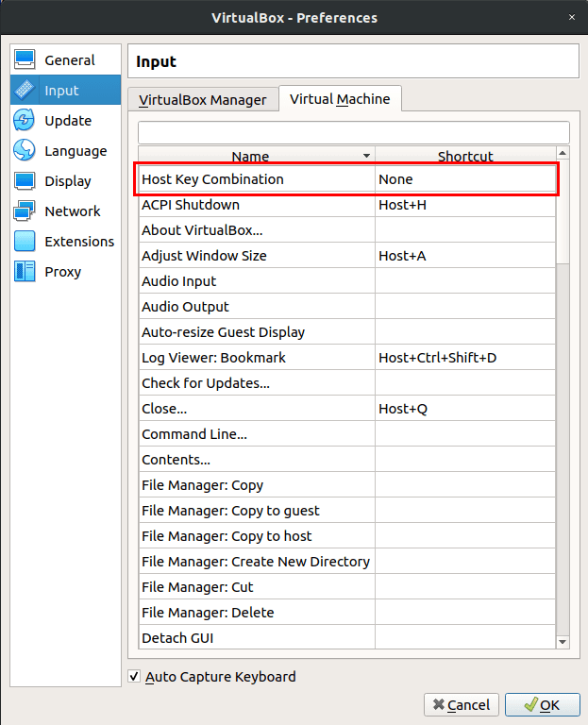Viewport: 588px width, 725px height.
Task: Select the Command Line... row
Action: (347, 433)
